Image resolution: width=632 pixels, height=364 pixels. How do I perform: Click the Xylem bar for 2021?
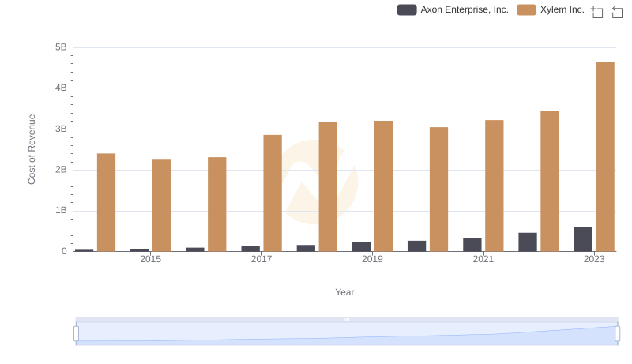(495, 186)
